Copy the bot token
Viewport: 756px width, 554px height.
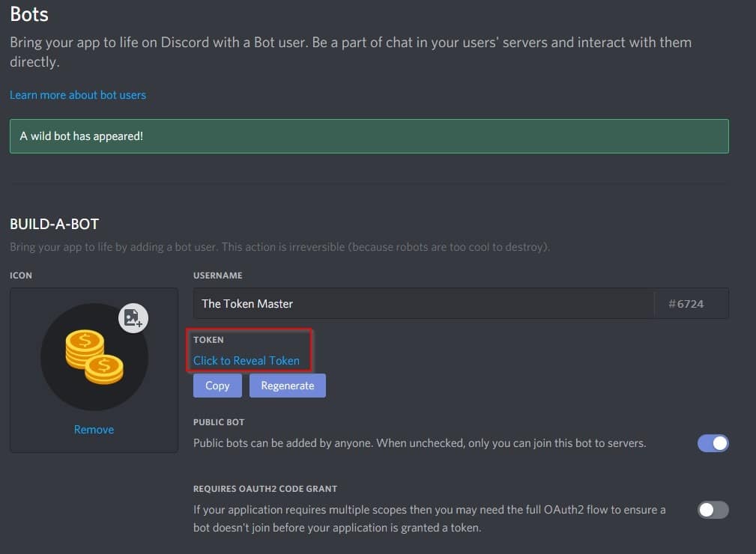(x=217, y=386)
